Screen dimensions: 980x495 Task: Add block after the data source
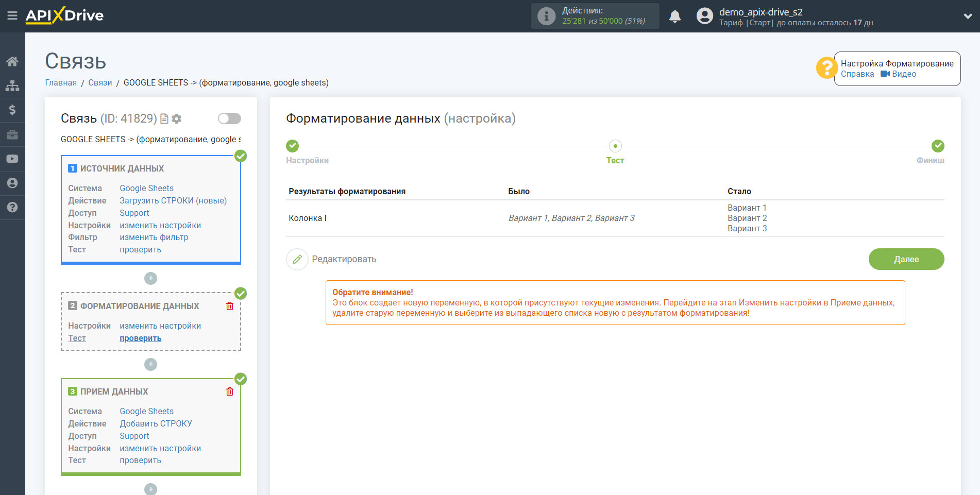[150, 278]
